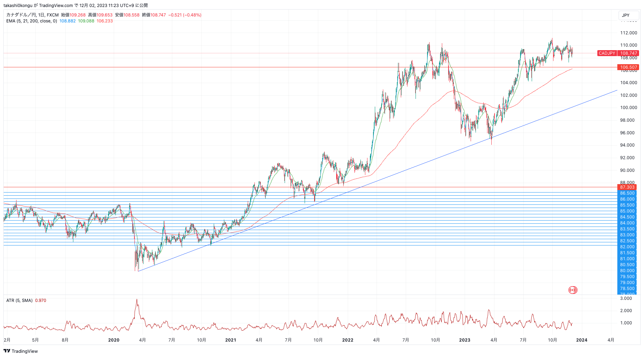Click the −0.521 (−0.48%) change value
644x357 pixels.
click(x=185, y=15)
